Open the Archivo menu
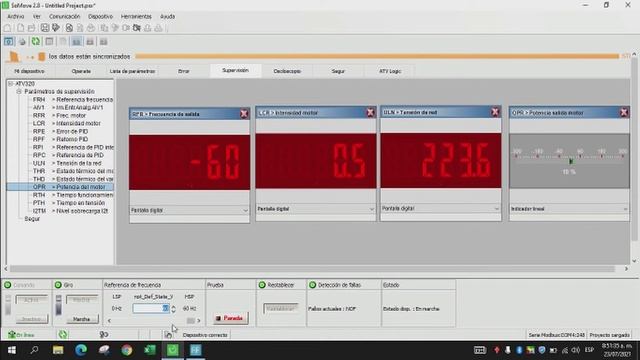This screenshot has width=640, height=360. [x=16, y=17]
